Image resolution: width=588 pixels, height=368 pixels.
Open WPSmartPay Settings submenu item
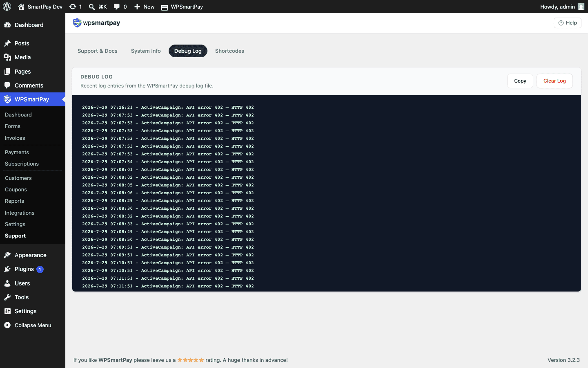click(15, 224)
